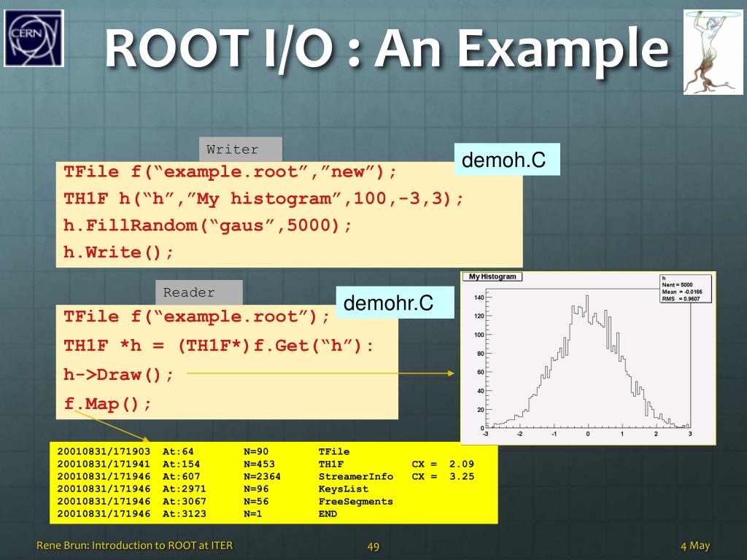Click the footer date "4 May"

coord(695,546)
